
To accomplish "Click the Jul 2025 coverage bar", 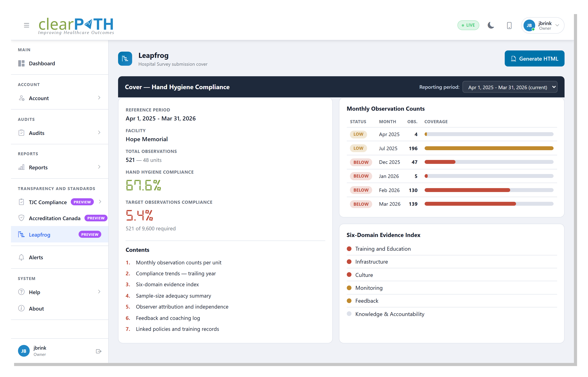I will tap(489, 148).
